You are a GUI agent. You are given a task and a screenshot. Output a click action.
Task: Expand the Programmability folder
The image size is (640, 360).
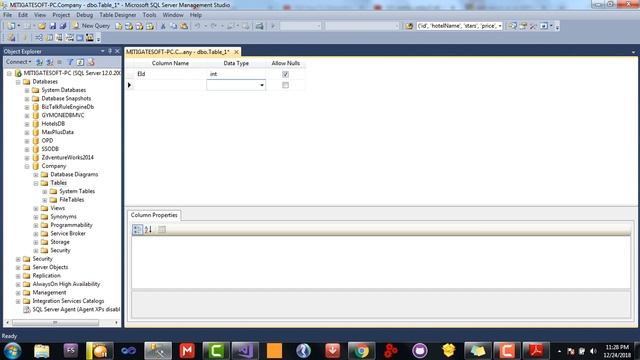click(x=36, y=225)
